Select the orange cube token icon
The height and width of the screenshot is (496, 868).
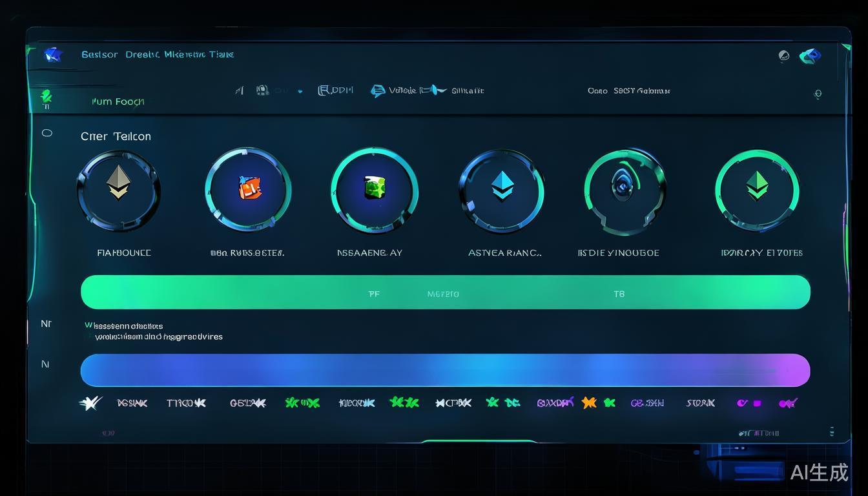click(248, 189)
